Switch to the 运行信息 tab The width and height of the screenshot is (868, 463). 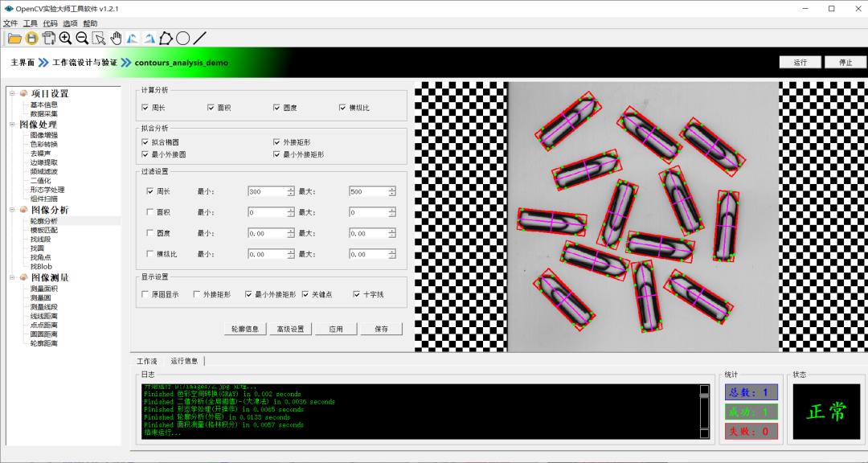tap(184, 361)
